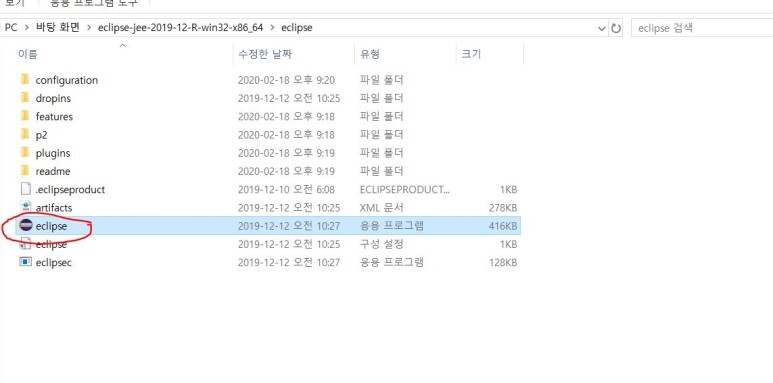Select the dropins folder name
The height and width of the screenshot is (383, 773).
pos(53,98)
